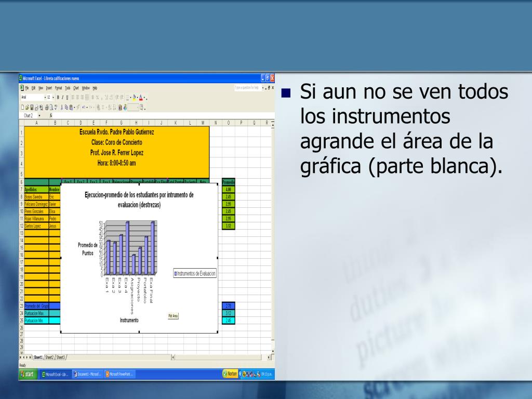Click the Excel Help question icon
The height and width of the screenshot is (399, 532).
pyautogui.click(x=141, y=107)
